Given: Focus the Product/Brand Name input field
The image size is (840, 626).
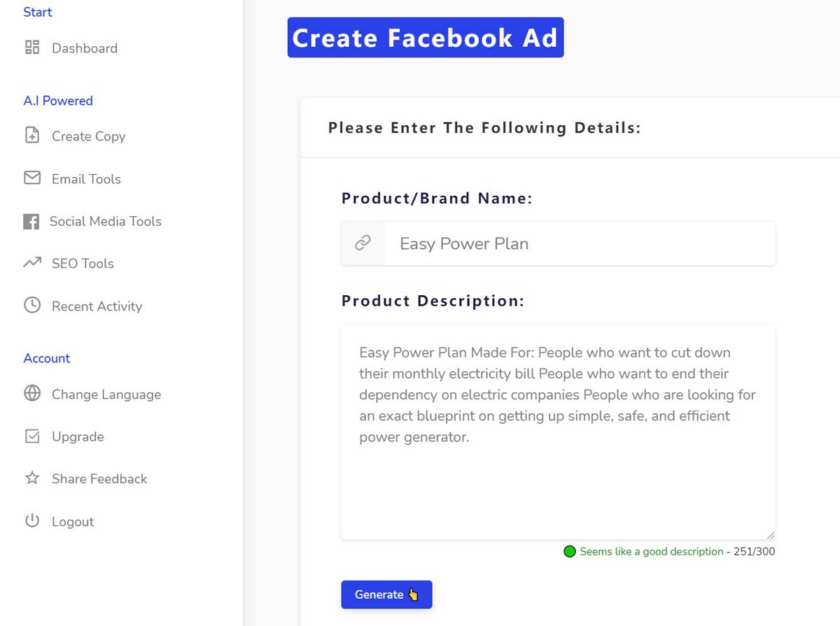Looking at the screenshot, I should click(x=579, y=243).
